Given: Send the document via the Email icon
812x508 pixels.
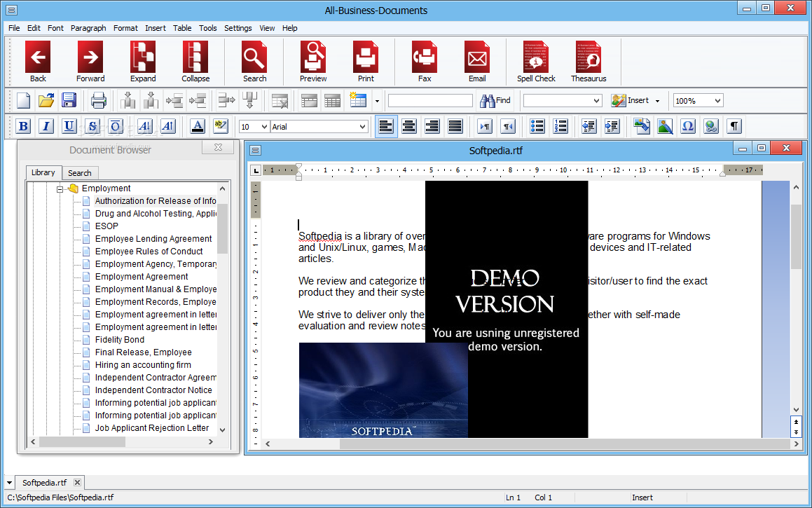Looking at the screenshot, I should 477,57.
